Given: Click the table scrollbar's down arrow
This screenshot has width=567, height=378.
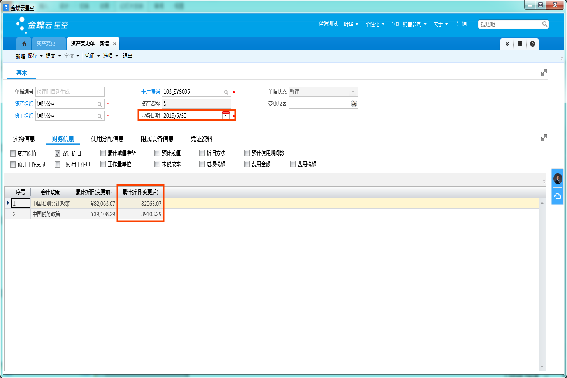Looking at the screenshot, I should tap(542, 367).
